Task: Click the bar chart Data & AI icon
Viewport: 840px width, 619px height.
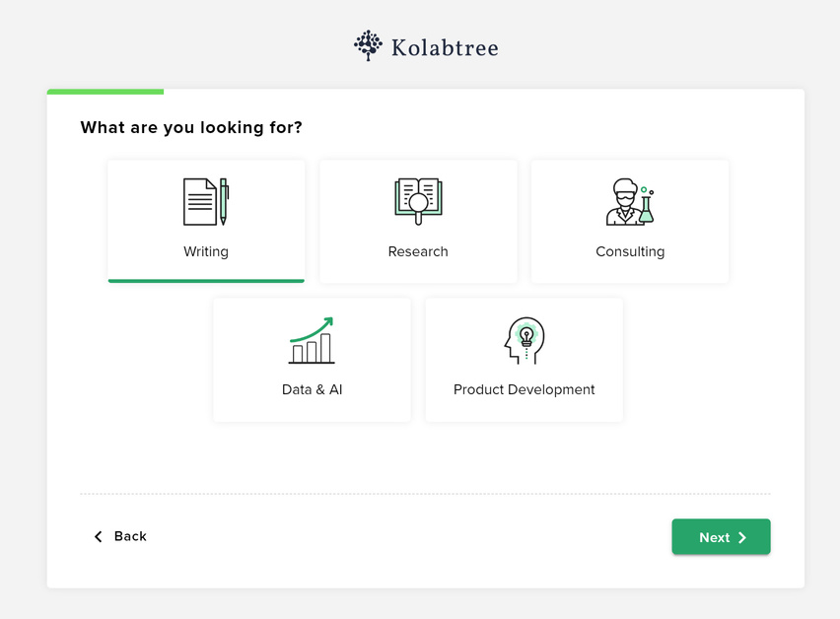Action: 312,340
